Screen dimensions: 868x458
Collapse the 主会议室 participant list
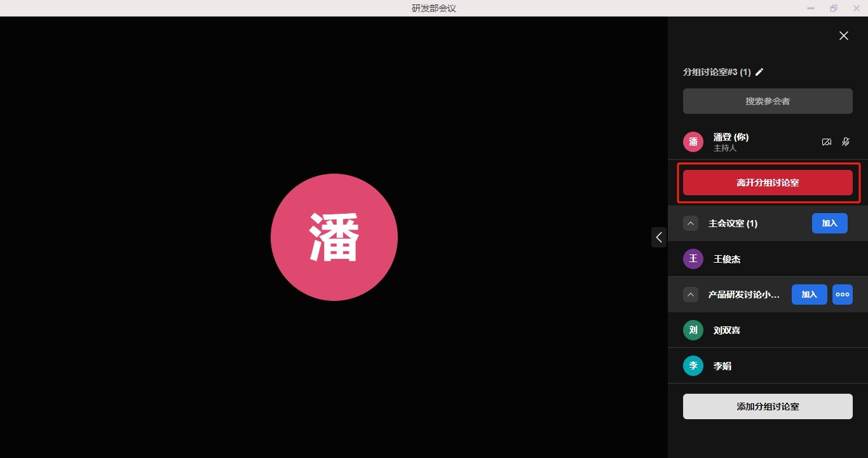(x=691, y=223)
